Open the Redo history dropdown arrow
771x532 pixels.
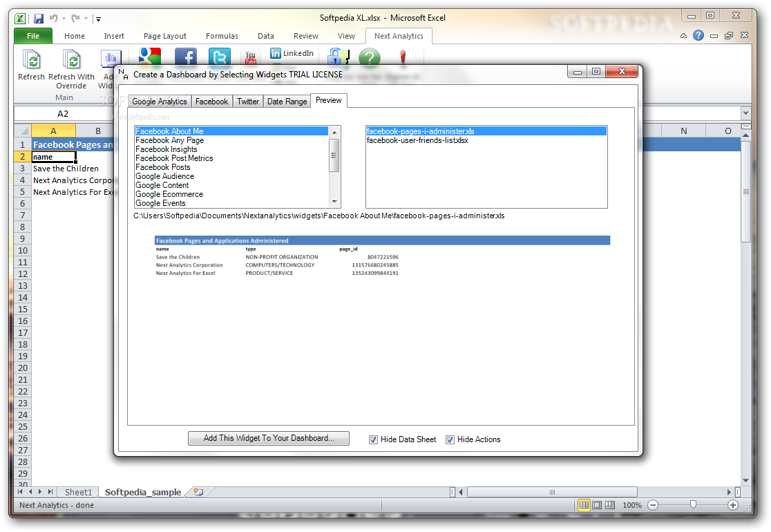point(86,19)
